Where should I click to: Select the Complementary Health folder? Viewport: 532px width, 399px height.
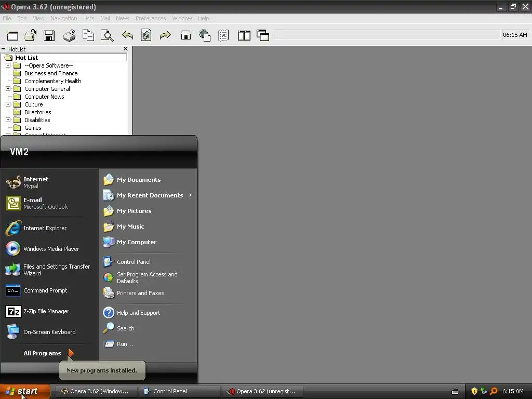(52, 81)
